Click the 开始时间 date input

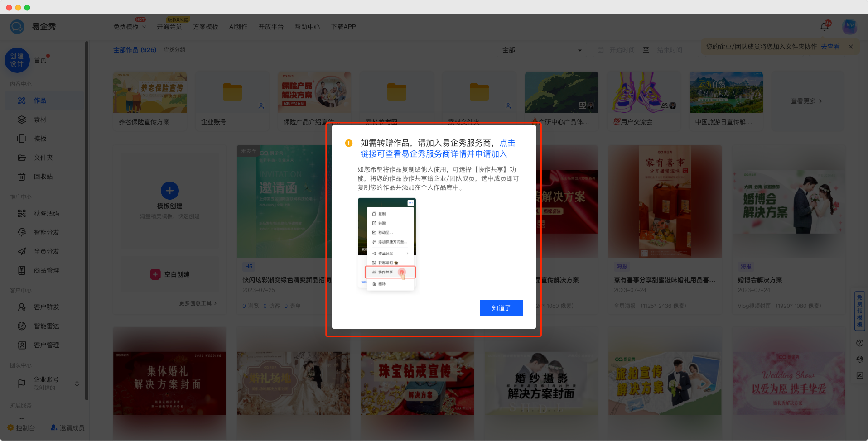point(622,50)
